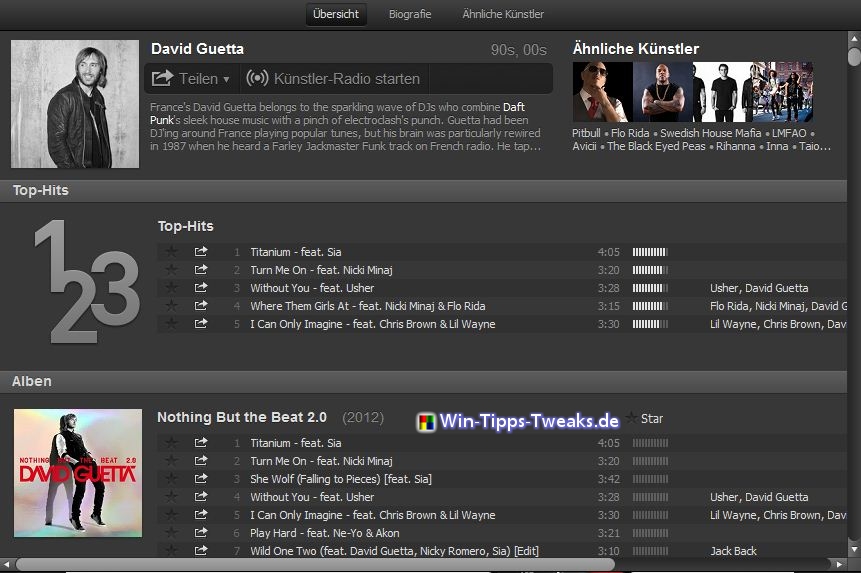Click I Can Only Imagine popularity bar in Top-Hits
Viewport: 861px width, 573px height.
(650, 324)
